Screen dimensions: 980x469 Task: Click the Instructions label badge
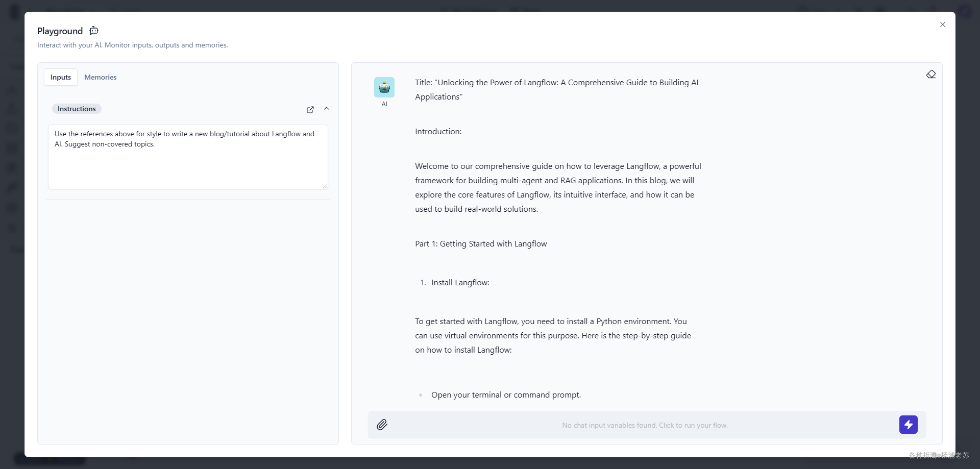[77, 109]
